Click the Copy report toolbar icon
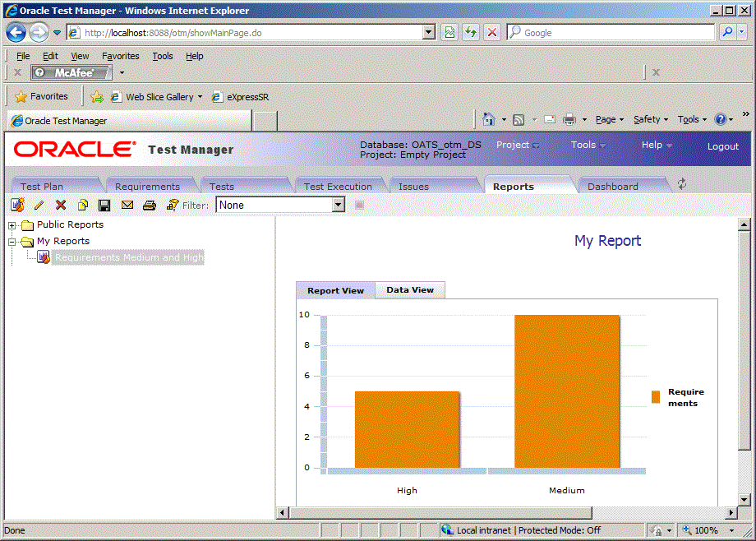The height and width of the screenshot is (541, 756). tap(83, 205)
